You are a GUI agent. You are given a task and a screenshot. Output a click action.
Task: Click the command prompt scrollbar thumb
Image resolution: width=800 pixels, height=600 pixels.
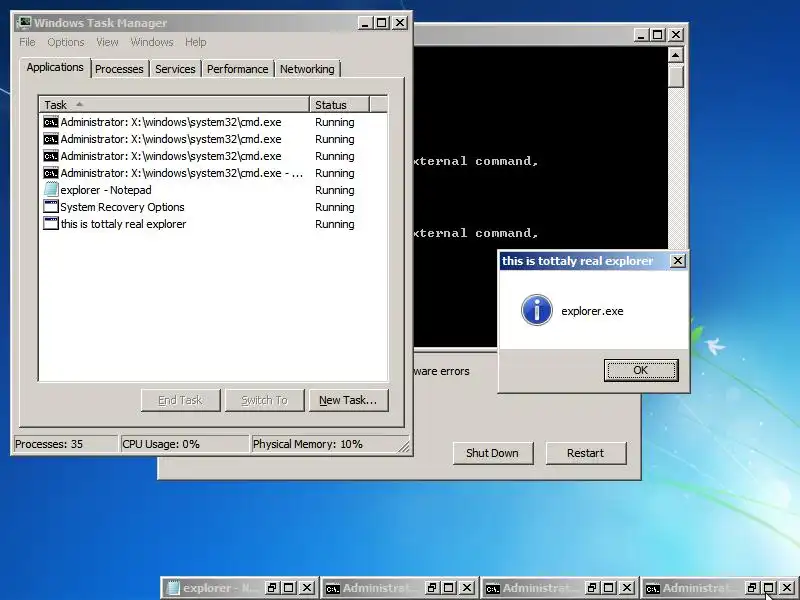676,76
